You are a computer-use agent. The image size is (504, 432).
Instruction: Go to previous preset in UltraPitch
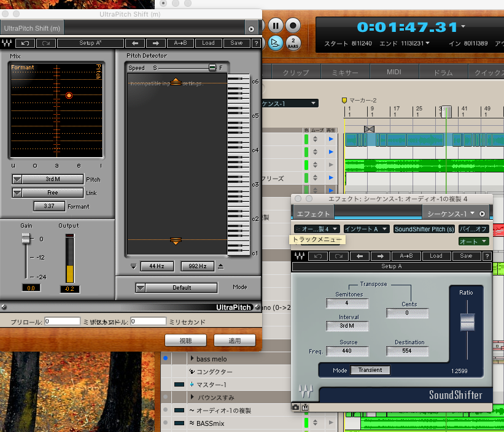pos(135,43)
